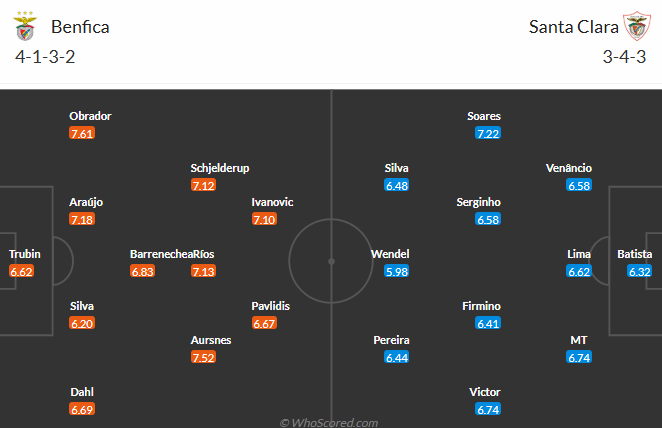Click player name Dahl

[82, 392]
